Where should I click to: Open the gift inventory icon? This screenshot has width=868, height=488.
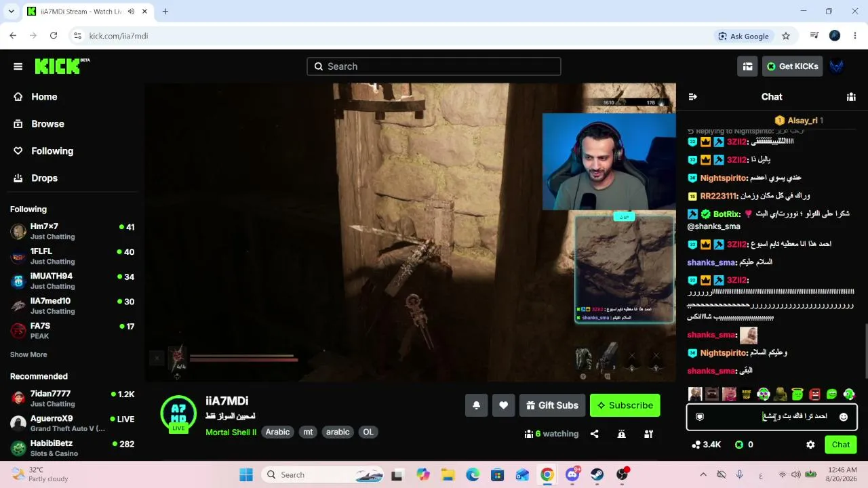[747, 66]
